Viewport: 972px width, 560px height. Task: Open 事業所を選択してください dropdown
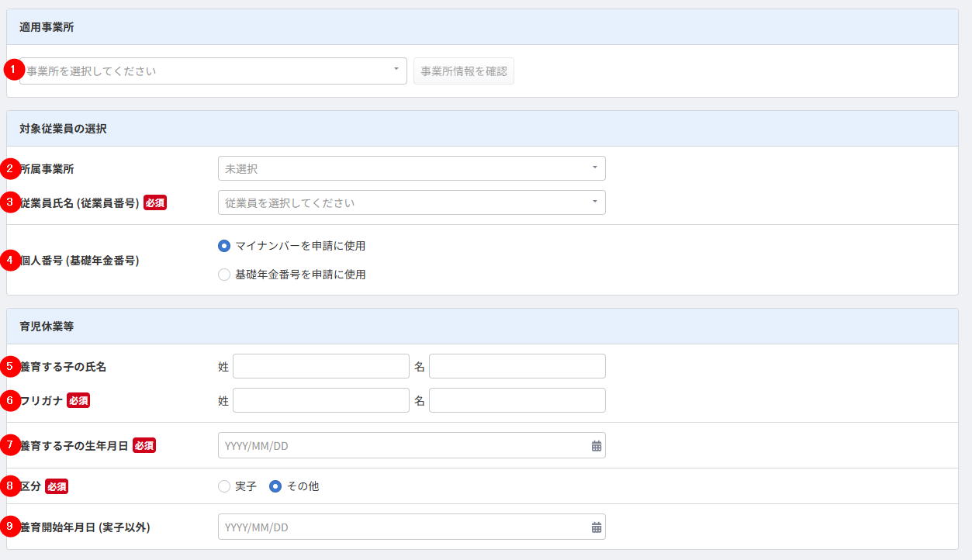[213, 71]
